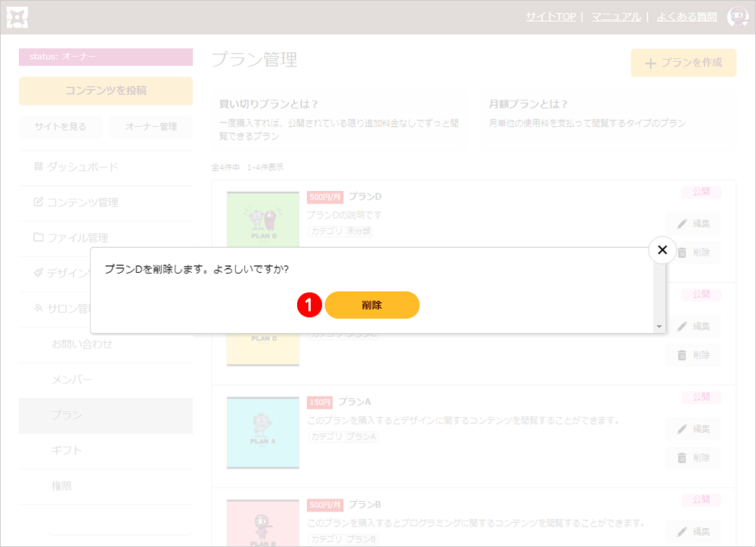Click the プランを作成 button
Image resolution: width=756 pixels, height=547 pixels.
point(683,63)
